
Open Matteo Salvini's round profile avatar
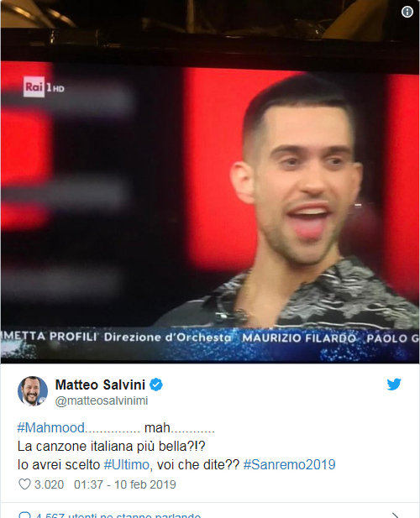click(33, 391)
